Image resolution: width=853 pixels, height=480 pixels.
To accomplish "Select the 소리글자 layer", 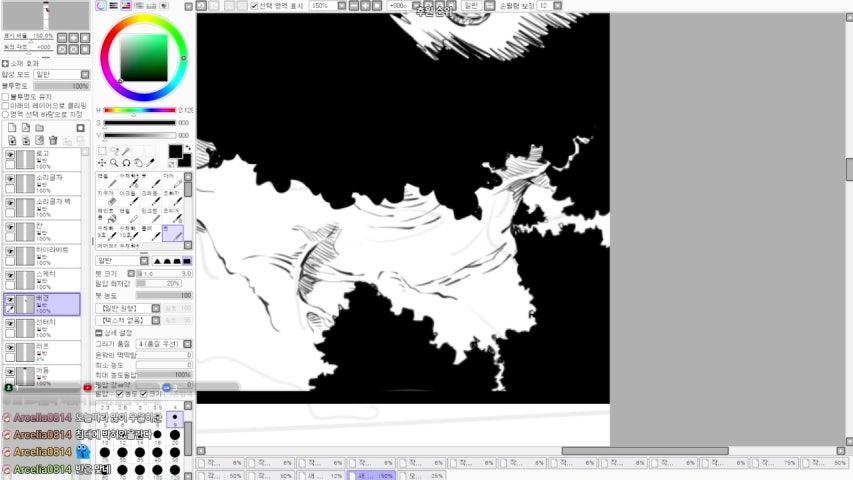I will [42, 183].
